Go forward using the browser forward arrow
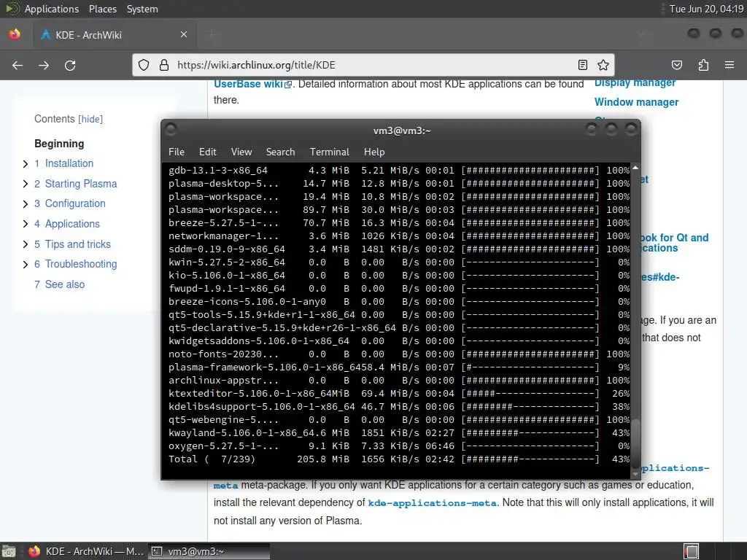This screenshot has width=747, height=560. (44, 65)
